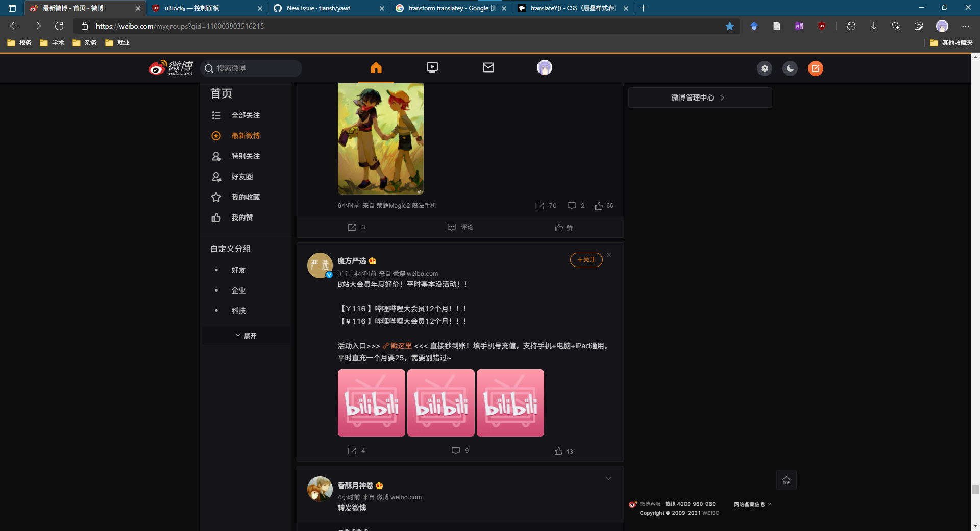Open the messages envelope icon
The width and height of the screenshot is (980, 531).
click(488, 67)
